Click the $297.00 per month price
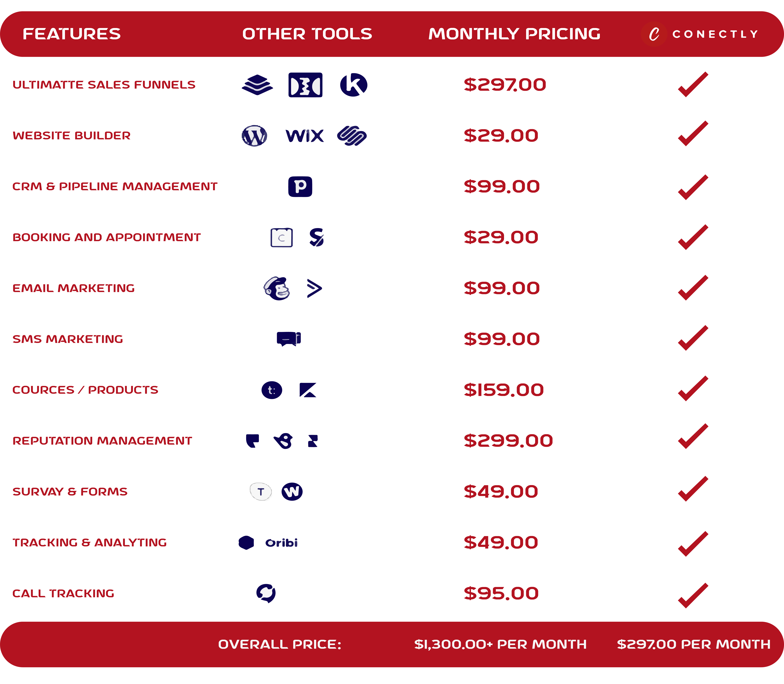The width and height of the screenshot is (784, 684). pos(694,644)
